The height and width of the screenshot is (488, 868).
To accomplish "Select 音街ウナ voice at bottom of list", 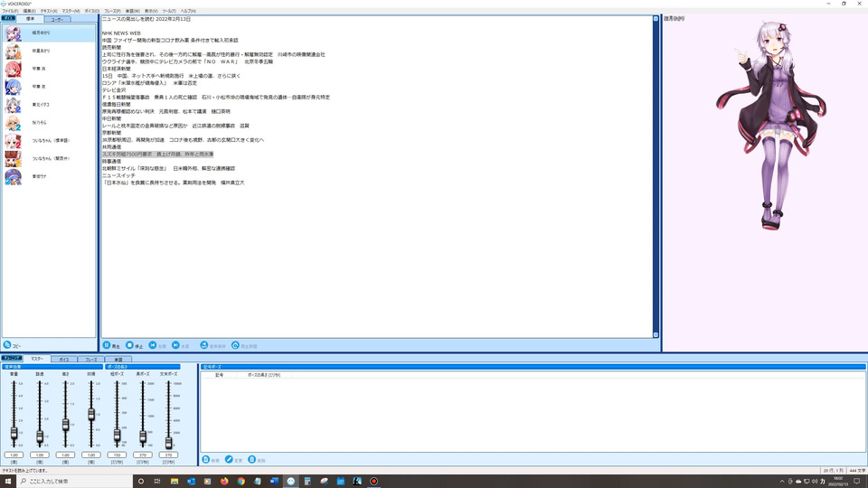I will tap(49, 176).
